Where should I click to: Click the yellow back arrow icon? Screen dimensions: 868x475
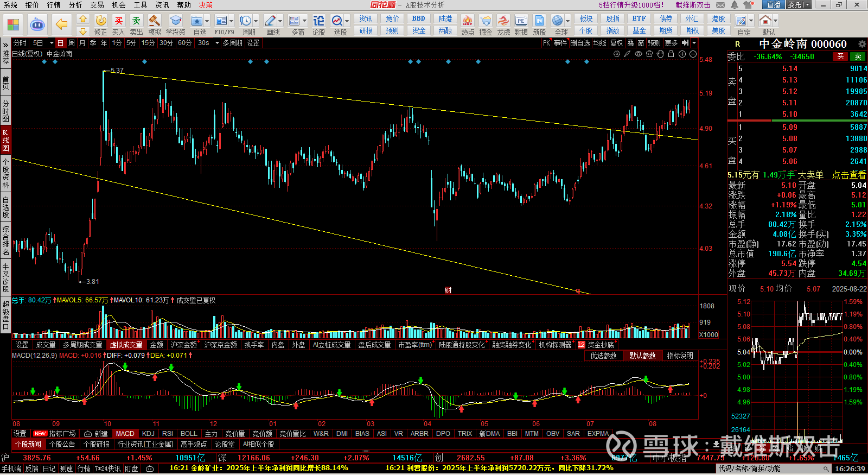point(62,24)
